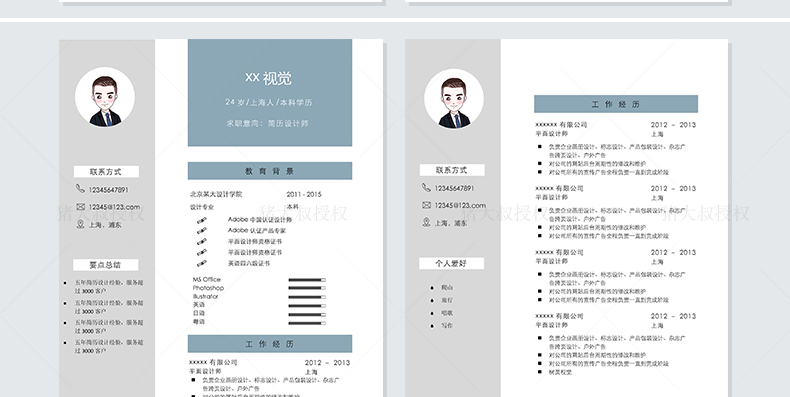This screenshot has height=397, width=790.
Task: Select the MS Office skill label
Action: 207,279
